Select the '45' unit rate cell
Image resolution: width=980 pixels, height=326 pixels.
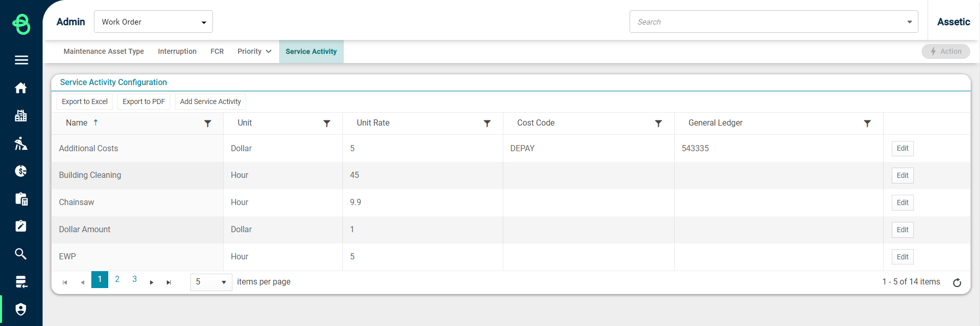pos(423,175)
